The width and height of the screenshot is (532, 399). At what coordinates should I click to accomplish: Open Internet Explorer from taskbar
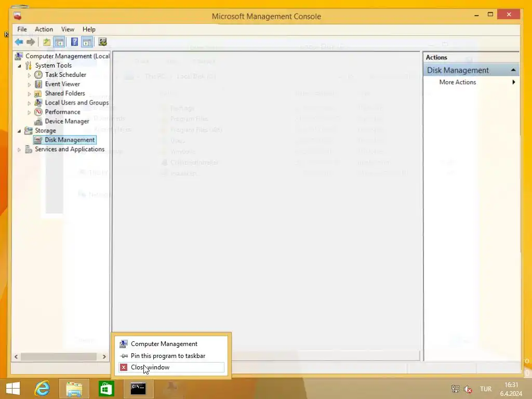[x=42, y=389]
